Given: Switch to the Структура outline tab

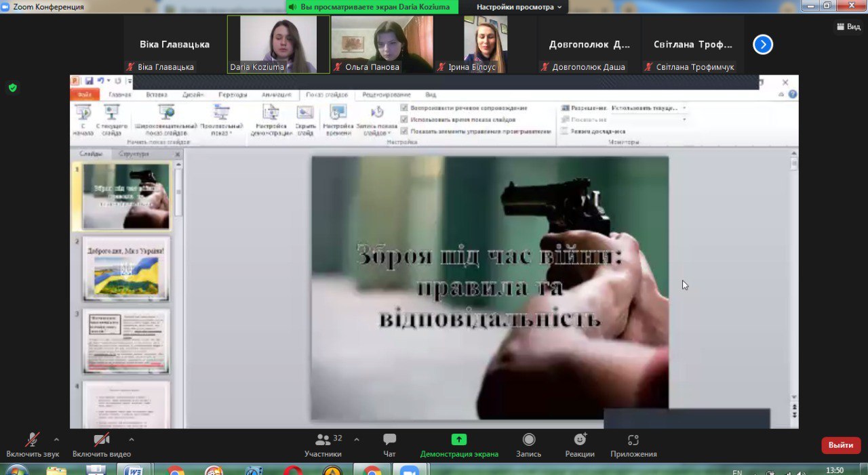Looking at the screenshot, I should click(x=134, y=154).
